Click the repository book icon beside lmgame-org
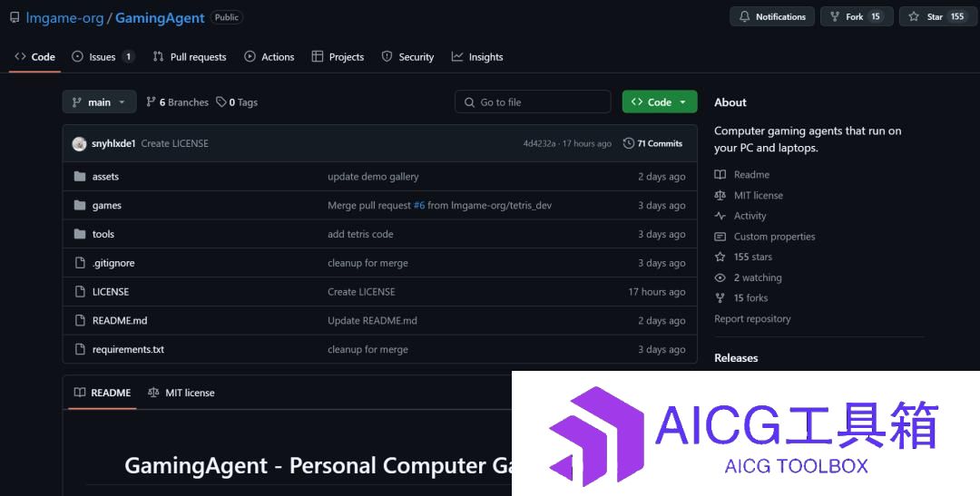 [x=15, y=17]
